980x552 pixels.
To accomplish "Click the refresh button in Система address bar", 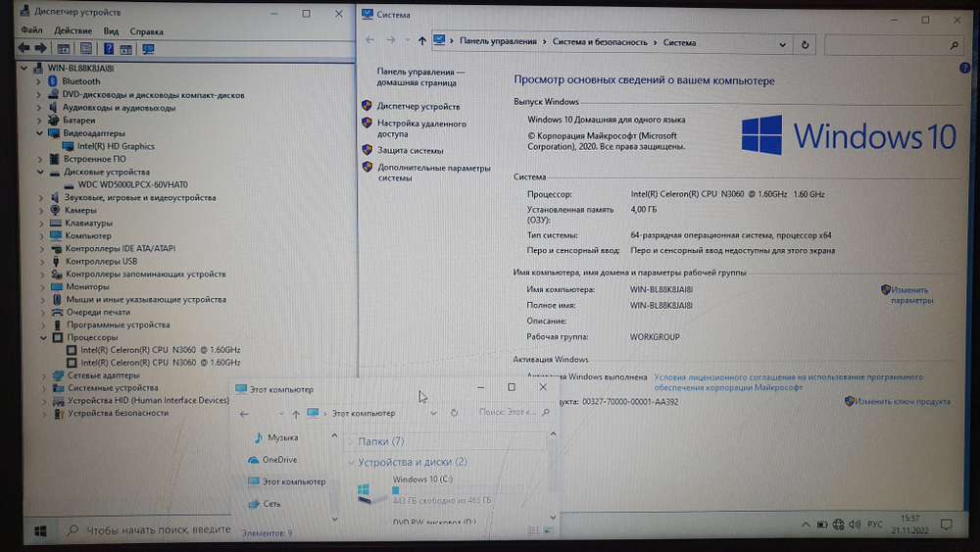I will click(x=805, y=44).
